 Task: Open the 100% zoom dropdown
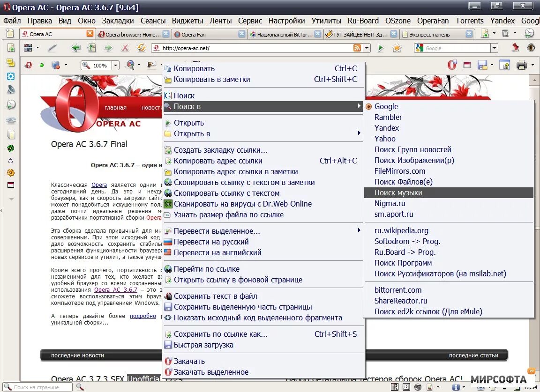pos(115,65)
